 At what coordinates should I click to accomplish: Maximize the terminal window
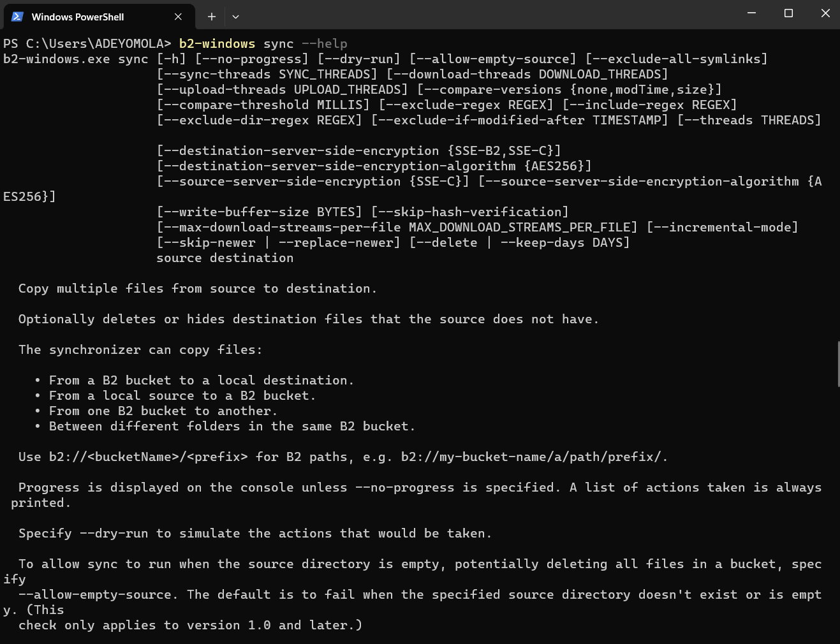788,13
